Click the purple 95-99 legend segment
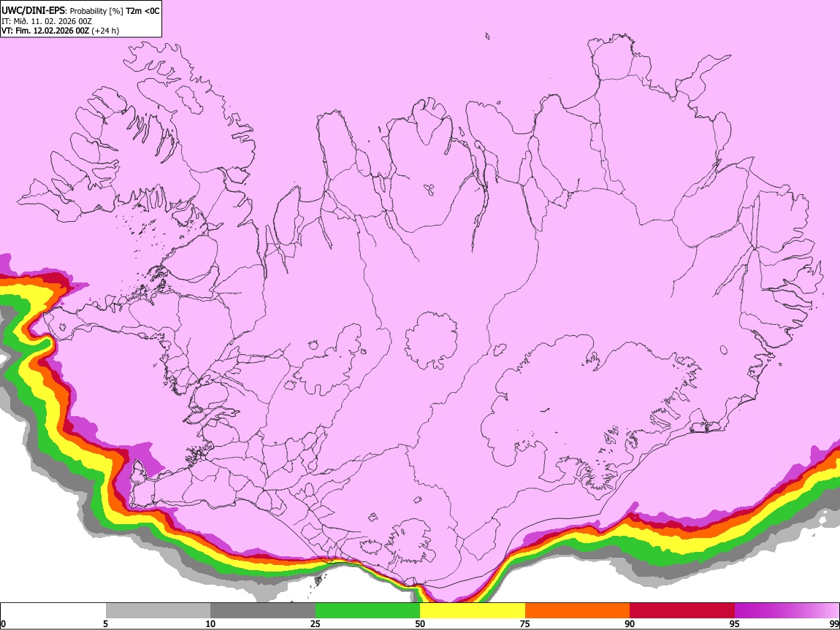Viewport: 840px width, 630px height. click(x=787, y=610)
